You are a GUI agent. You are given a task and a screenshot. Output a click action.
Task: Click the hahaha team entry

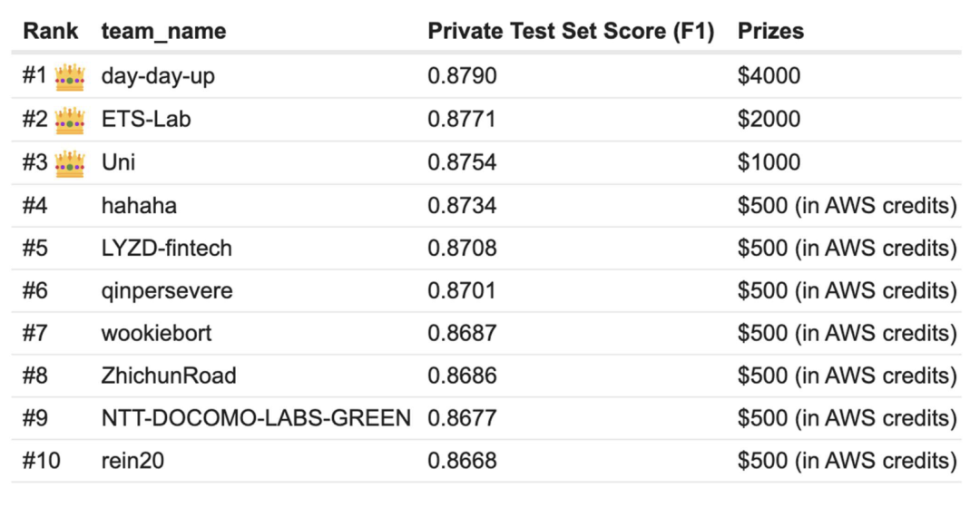coord(139,206)
